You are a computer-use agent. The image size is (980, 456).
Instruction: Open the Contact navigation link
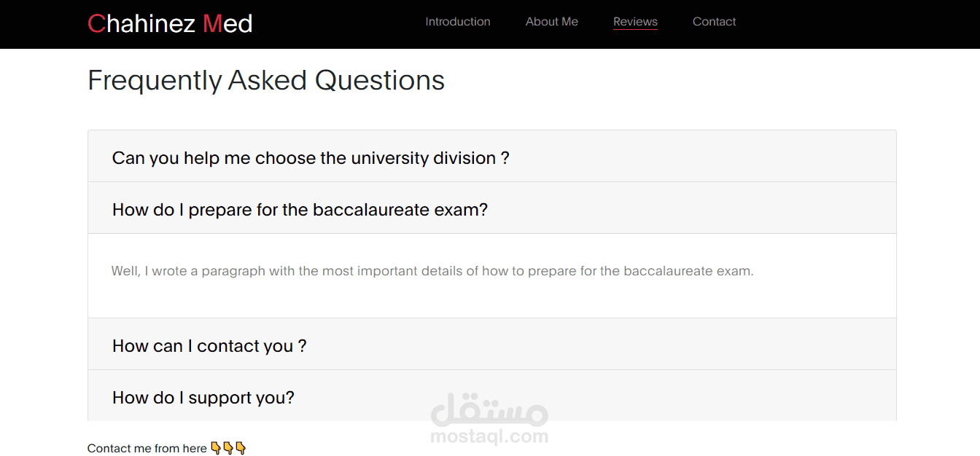coord(715,22)
